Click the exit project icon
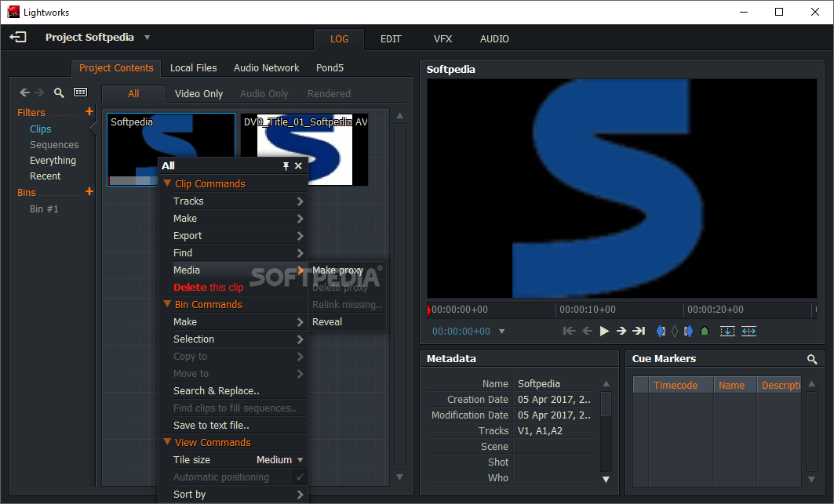The image size is (834, 504). (17, 37)
